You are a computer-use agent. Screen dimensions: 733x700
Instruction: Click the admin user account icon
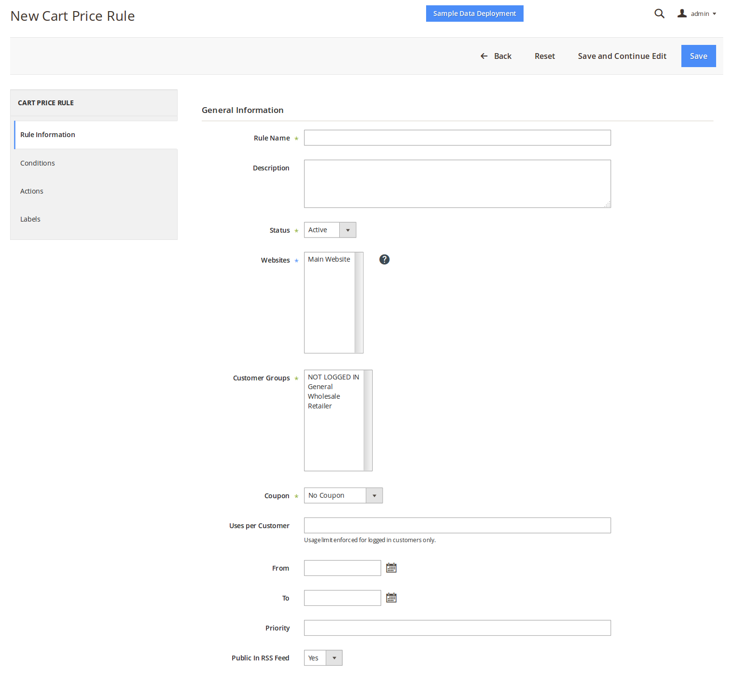coord(682,14)
